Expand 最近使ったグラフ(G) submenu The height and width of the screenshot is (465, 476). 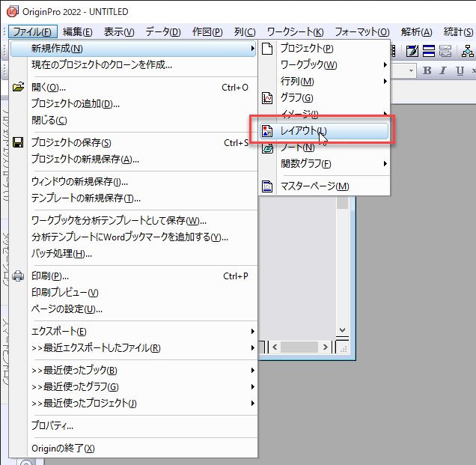133,386
